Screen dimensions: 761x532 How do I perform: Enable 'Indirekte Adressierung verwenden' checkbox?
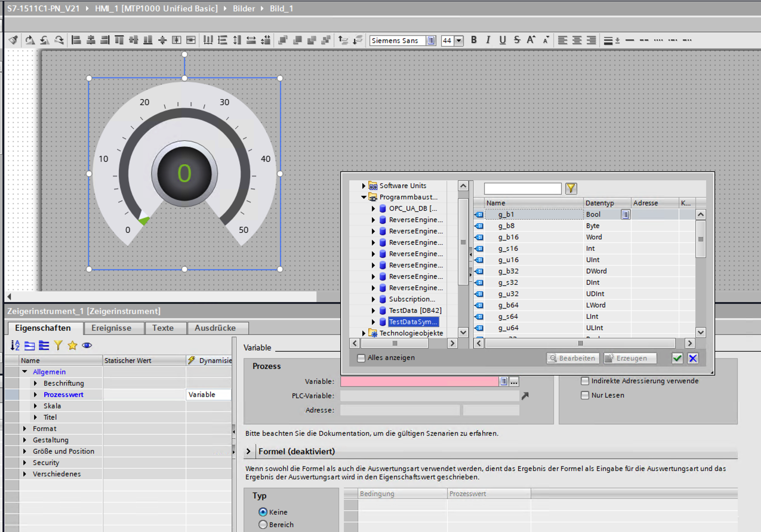(x=585, y=381)
